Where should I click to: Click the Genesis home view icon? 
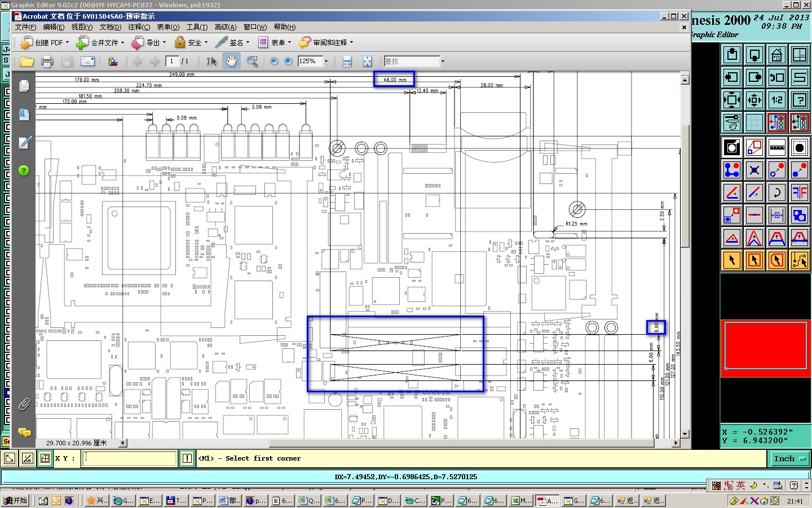point(777,55)
